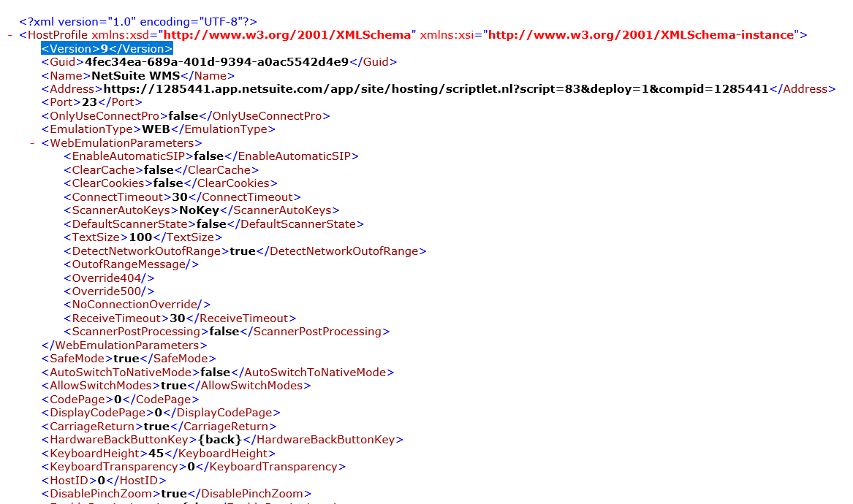Screen dimensions: 853x504
Task: Click the xmlns:xsd XMLSchema URL value
Action: tap(288, 35)
